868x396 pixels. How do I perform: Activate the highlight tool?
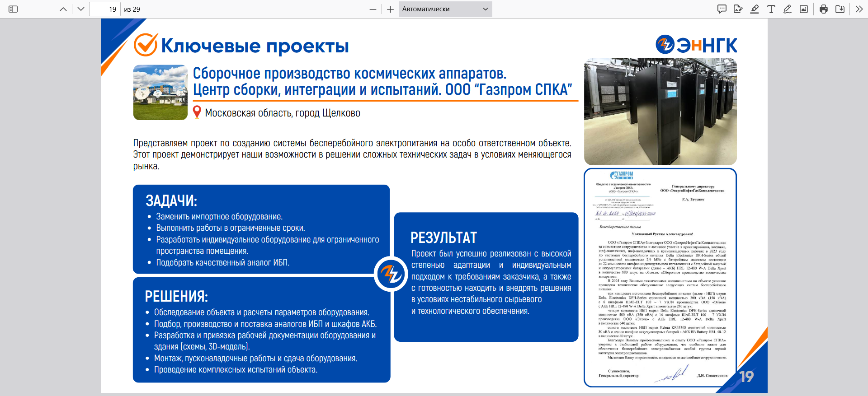tap(755, 9)
